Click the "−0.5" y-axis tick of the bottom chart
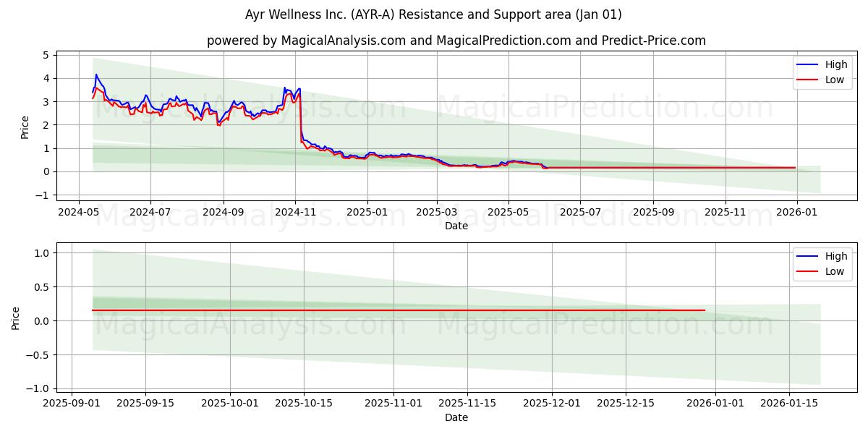The height and width of the screenshot is (434, 868). click(x=38, y=355)
